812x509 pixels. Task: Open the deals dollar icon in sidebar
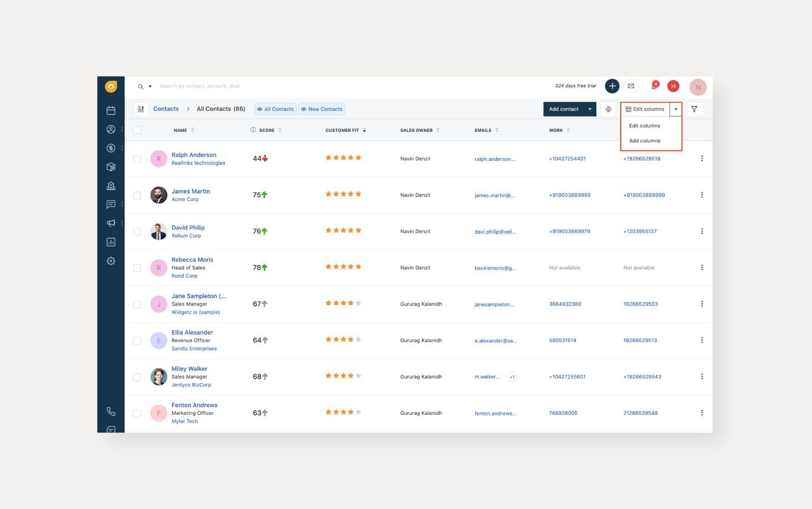click(111, 148)
